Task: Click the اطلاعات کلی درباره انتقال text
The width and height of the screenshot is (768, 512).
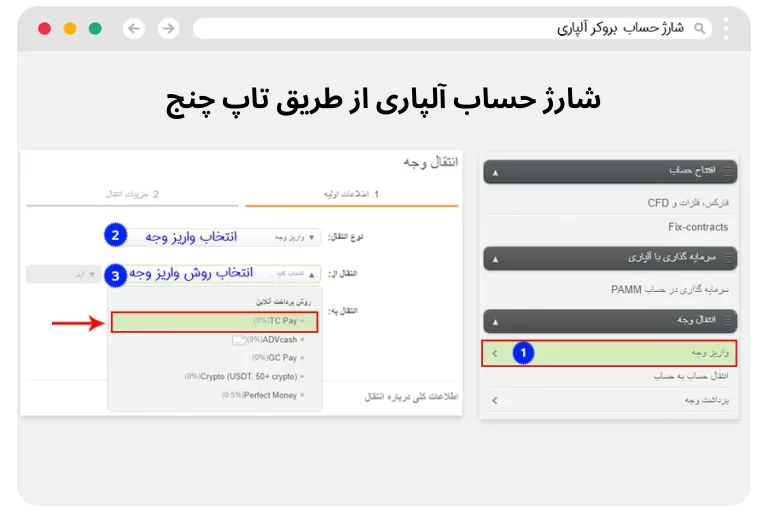Action: point(411,396)
